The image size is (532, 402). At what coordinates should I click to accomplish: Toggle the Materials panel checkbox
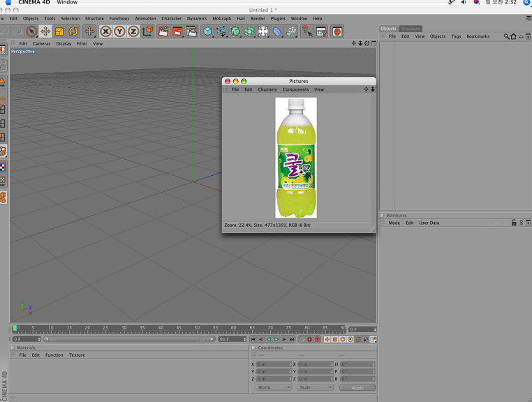pyautogui.click(x=13, y=348)
